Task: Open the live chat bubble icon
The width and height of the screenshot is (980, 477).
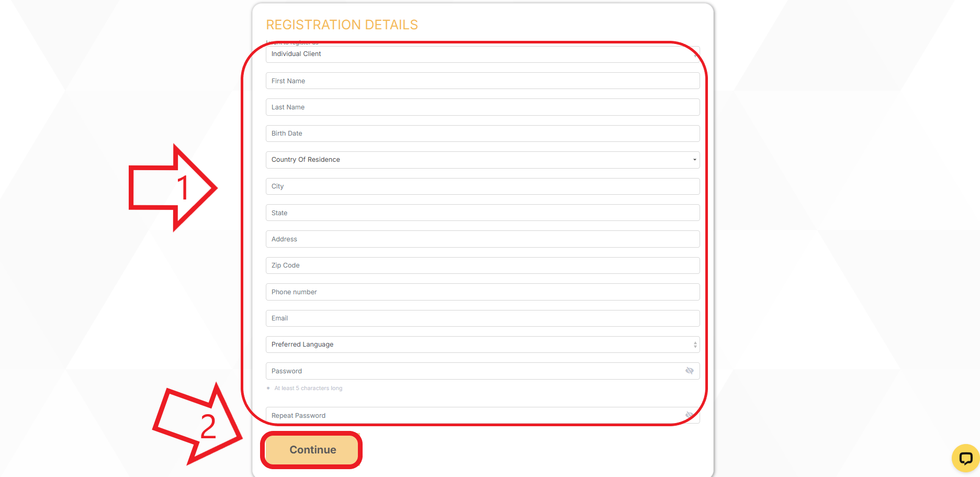Action: click(965, 458)
